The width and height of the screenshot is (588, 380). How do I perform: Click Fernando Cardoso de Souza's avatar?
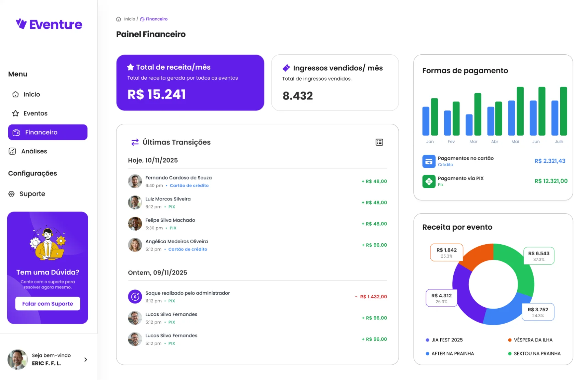135,181
